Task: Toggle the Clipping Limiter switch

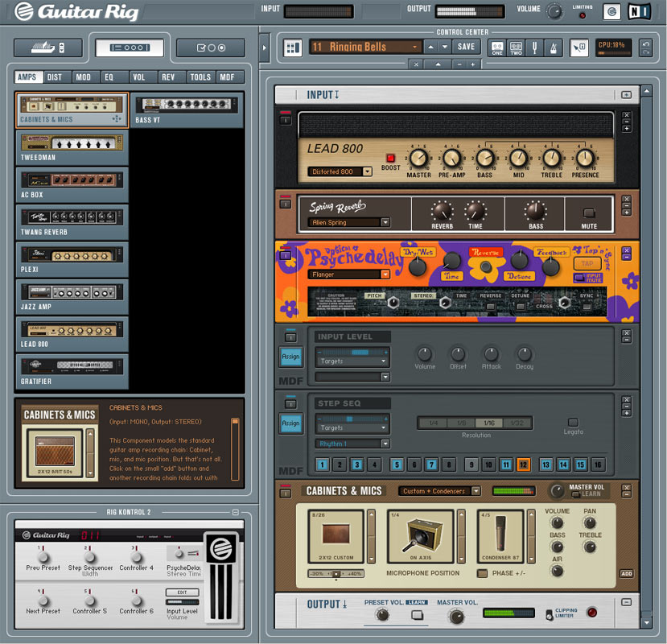Action: point(550,614)
